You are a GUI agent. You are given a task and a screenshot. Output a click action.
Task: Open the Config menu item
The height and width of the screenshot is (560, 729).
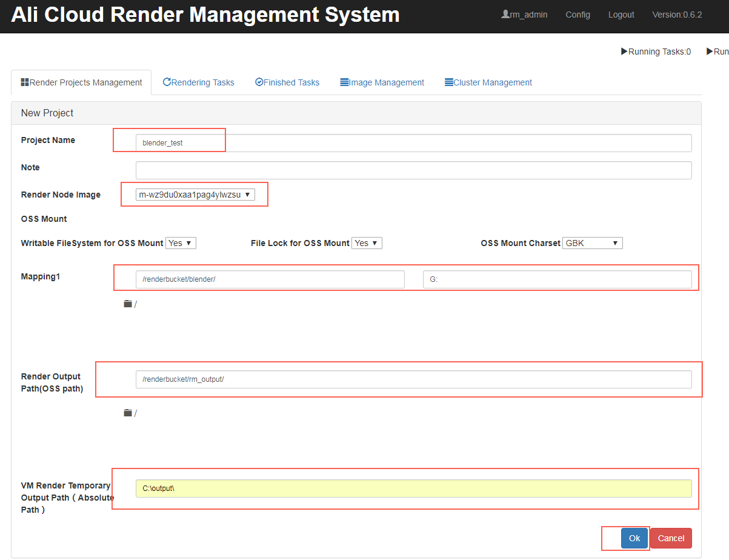coord(578,15)
